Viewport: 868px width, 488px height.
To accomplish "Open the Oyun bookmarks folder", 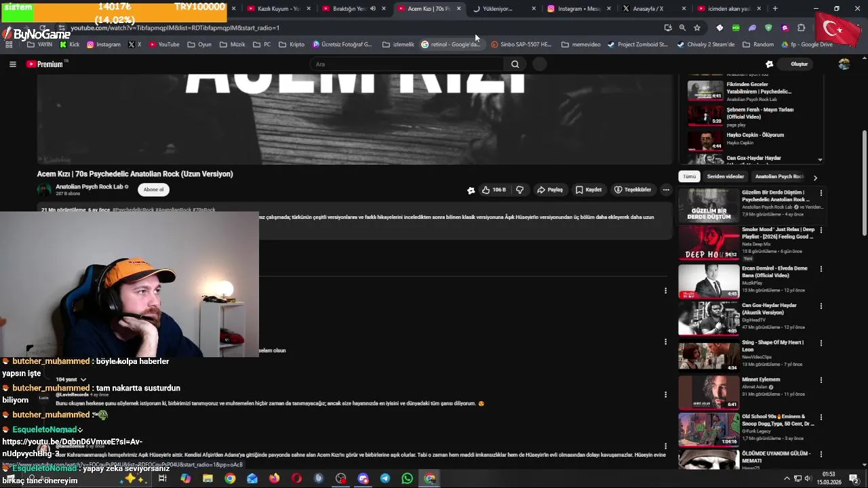I will click(x=199, y=45).
